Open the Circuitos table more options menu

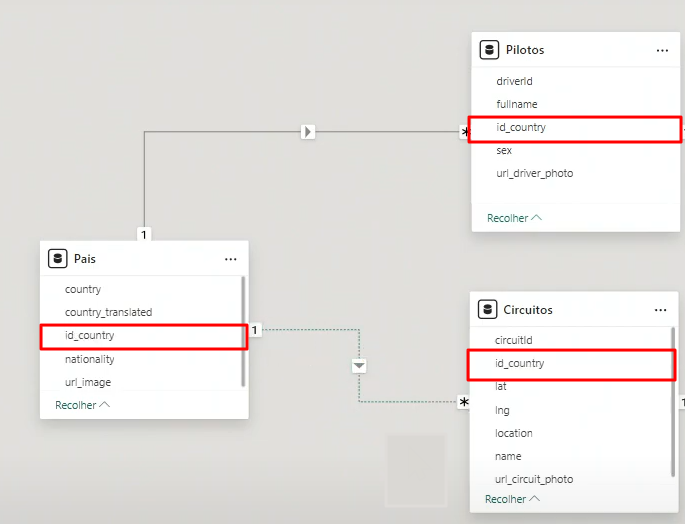(660, 310)
